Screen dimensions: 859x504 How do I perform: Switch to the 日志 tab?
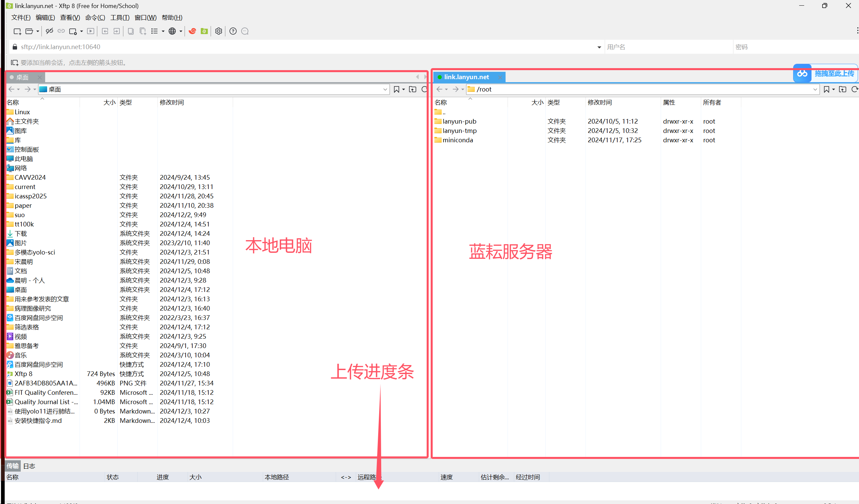click(29, 466)
